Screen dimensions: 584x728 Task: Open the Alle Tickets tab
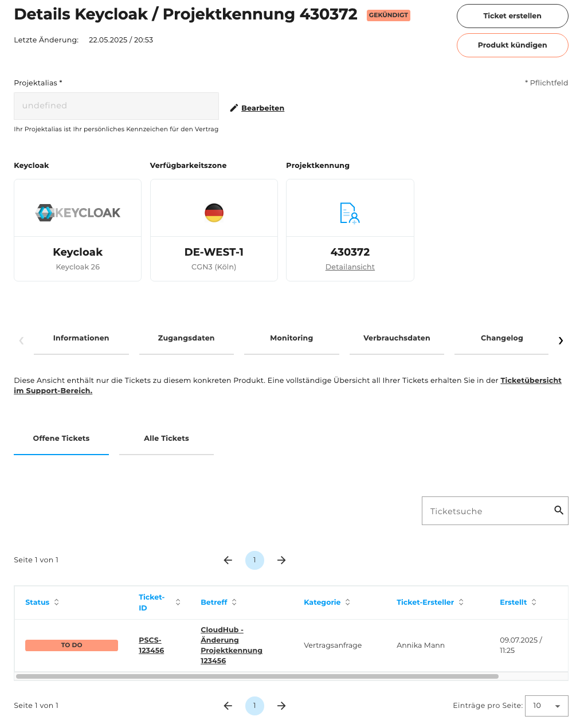click(x=166, y=438)
